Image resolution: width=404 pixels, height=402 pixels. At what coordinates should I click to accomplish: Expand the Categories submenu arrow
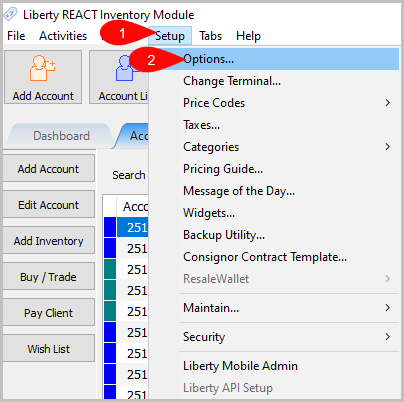tap(387, 147)
